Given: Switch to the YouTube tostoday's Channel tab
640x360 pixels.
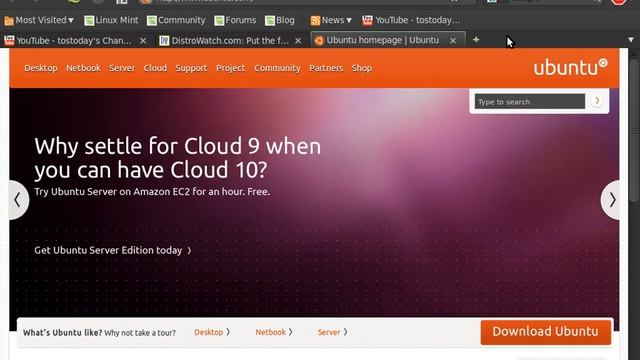Looking at the screenshot, I should coord(74,40).
